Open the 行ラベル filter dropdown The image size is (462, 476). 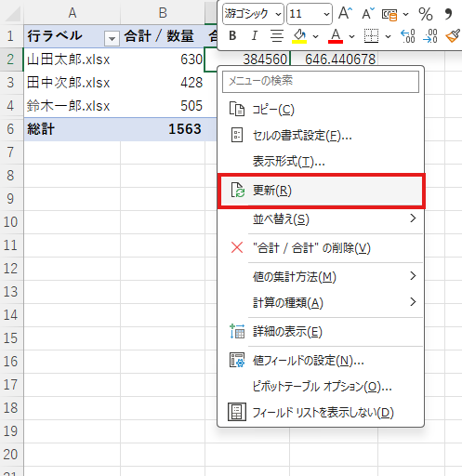(112, 38)
